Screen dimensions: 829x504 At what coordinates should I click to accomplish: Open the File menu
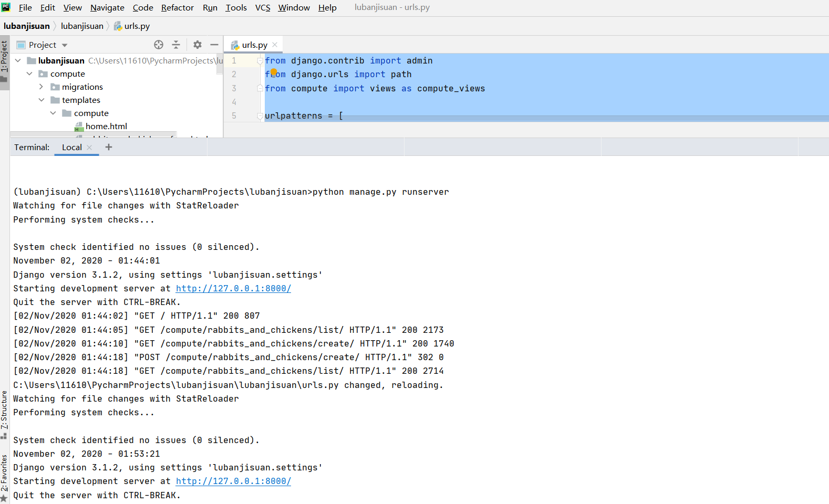pyautogui.click(x=25, y=7)
